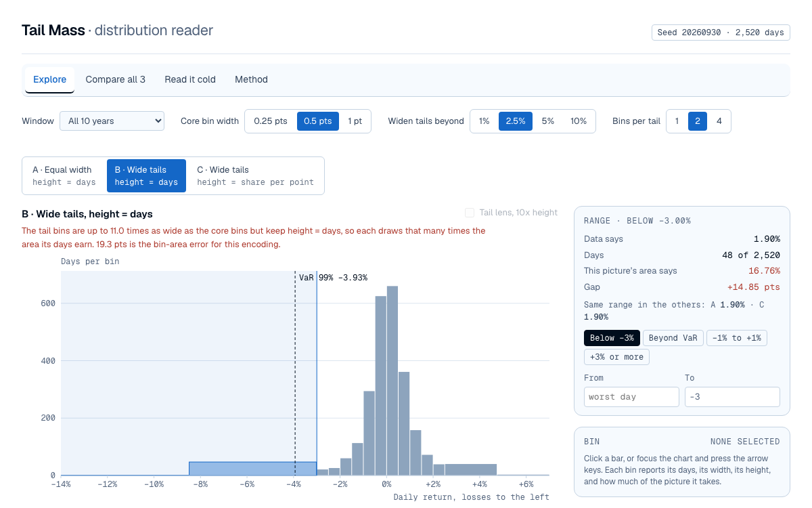The image size is (812, 508).
Task: Switch to the Method tab
Action: pos(251,79)
